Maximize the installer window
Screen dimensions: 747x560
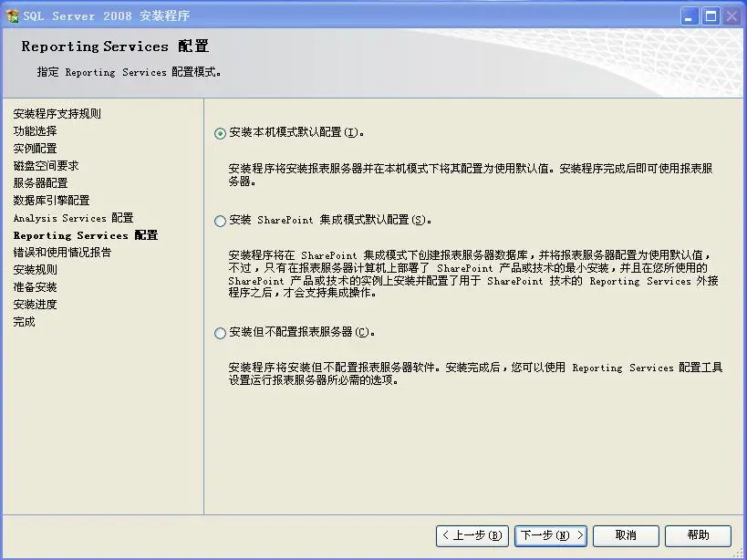(711, 16)
